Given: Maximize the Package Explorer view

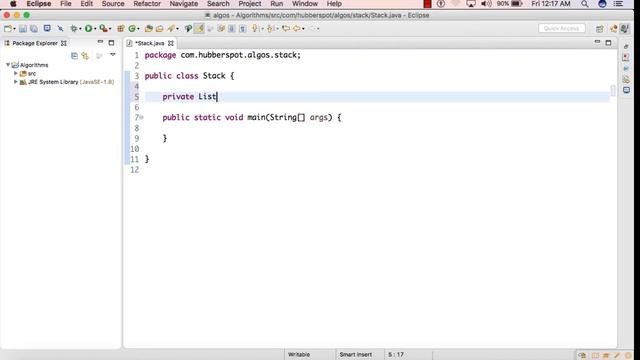Looking at the screenshot, I should pyautogui.click(x=111, y=43).
